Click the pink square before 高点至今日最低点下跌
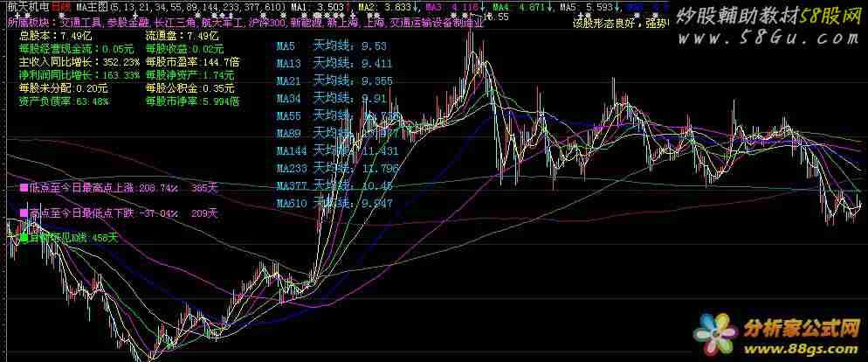 [24, 212]
